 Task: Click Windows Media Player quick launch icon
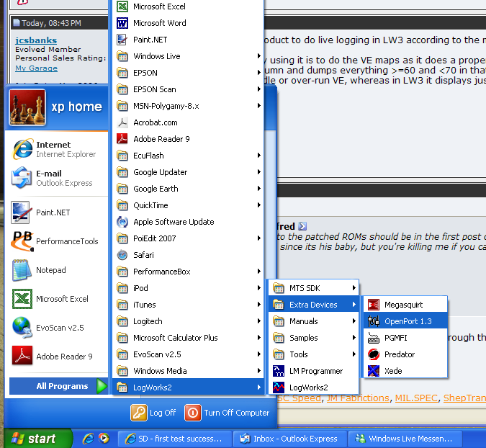point(104,438)
